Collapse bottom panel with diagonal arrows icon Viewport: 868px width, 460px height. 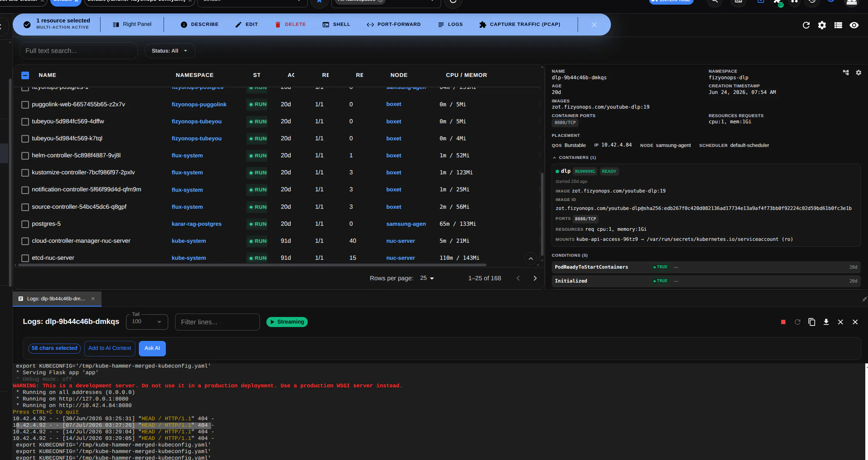(864, 299)
